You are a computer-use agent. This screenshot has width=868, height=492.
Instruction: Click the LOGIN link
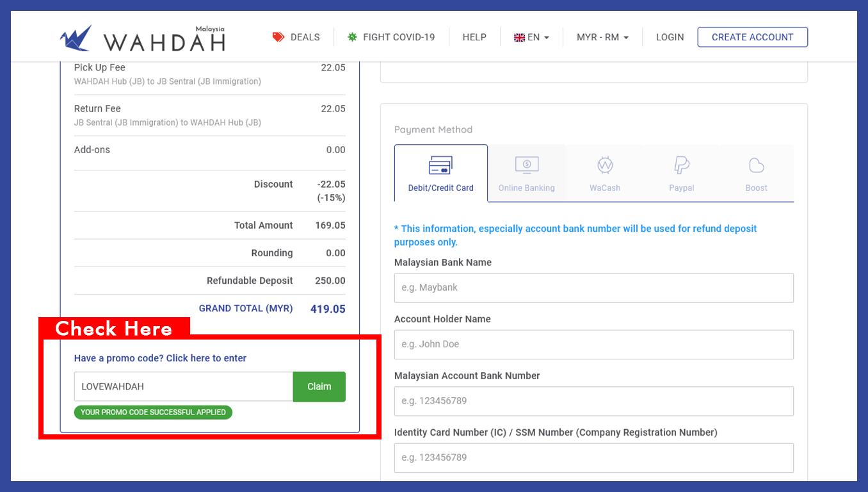click(670, 37)
